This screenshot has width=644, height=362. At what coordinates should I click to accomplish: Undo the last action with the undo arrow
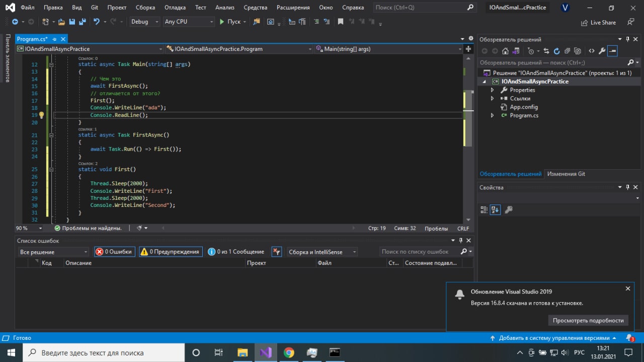pos(97,22)
